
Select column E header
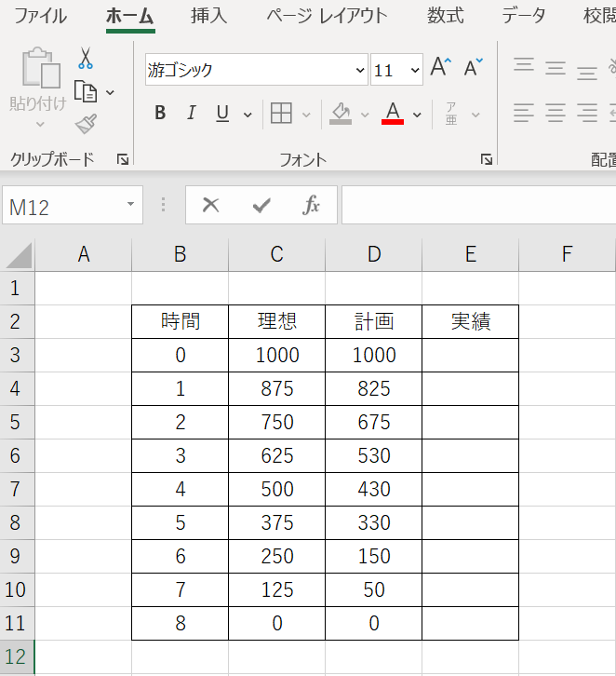[471, 254]
